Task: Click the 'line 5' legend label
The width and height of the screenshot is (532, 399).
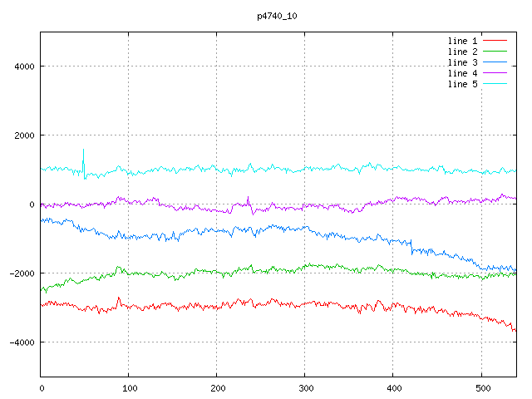Action: pos(462,84)
